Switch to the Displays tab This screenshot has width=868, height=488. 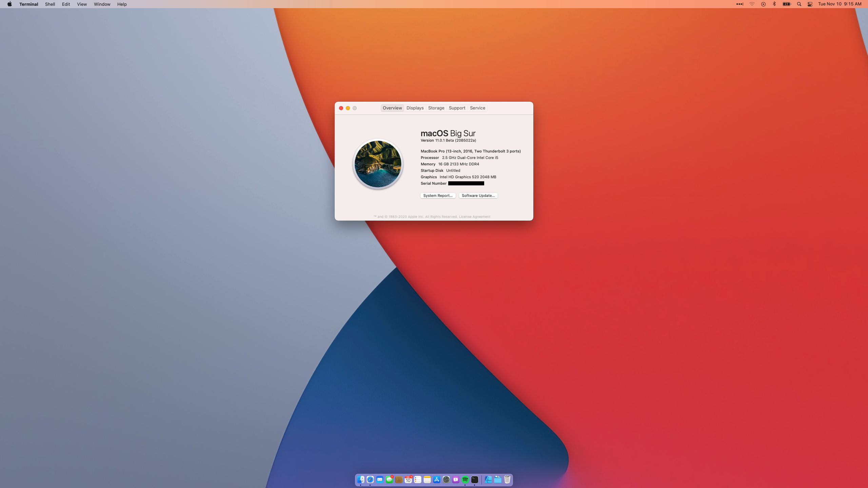pyautogui.click(x=415, y=108)
